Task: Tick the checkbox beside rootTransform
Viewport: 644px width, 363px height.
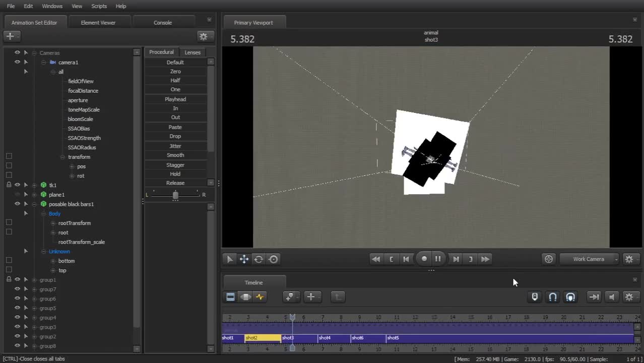Action: pyautogui.click(x=9, y=223)
